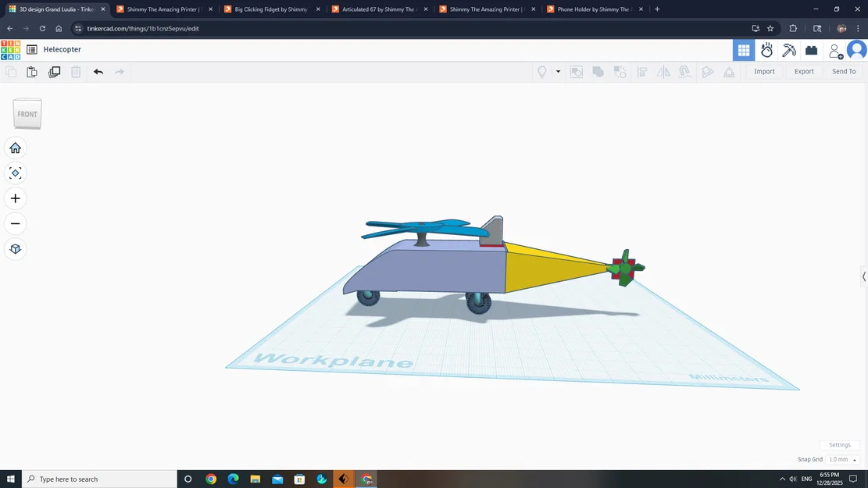
Task: Click the Copy toolbar icon
Action: pyautogui.click(x=10, y=72)
